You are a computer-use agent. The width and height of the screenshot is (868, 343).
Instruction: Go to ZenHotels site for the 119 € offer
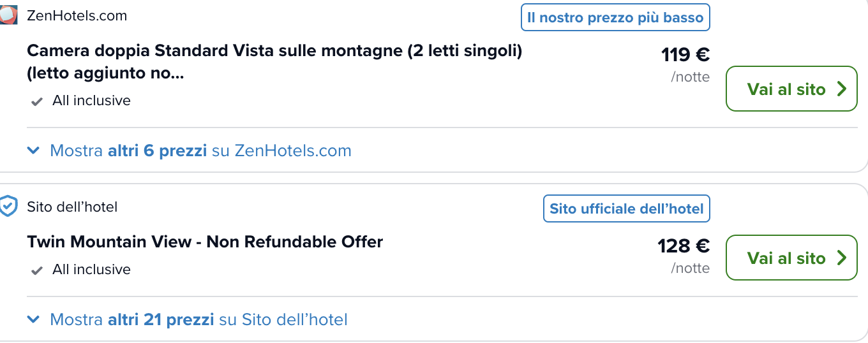pyautogui.click(x=791, y=89)
